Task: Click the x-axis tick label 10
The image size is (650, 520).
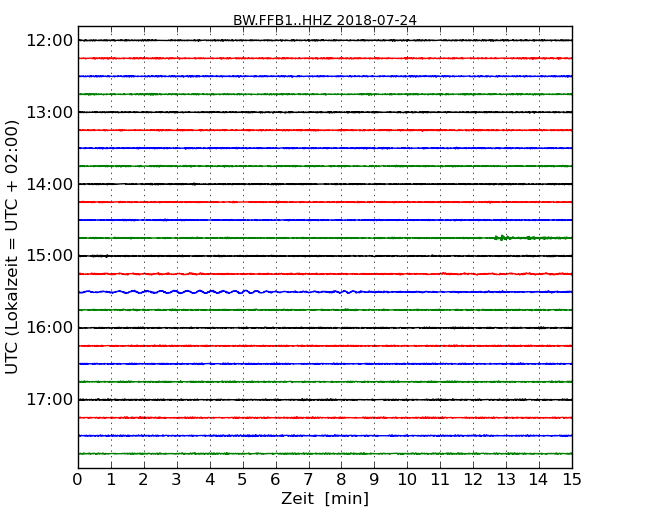Action: (x=407, y=480)
